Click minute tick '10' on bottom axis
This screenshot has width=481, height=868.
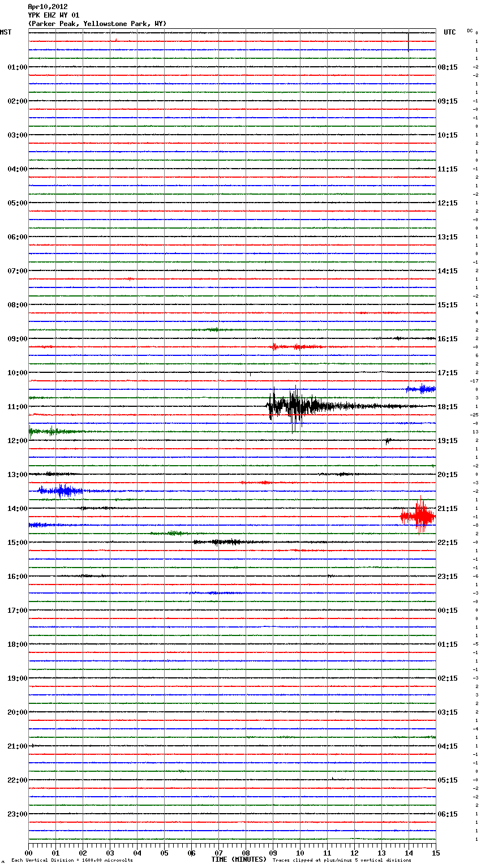pyautogui.click(x=300, y=853)
